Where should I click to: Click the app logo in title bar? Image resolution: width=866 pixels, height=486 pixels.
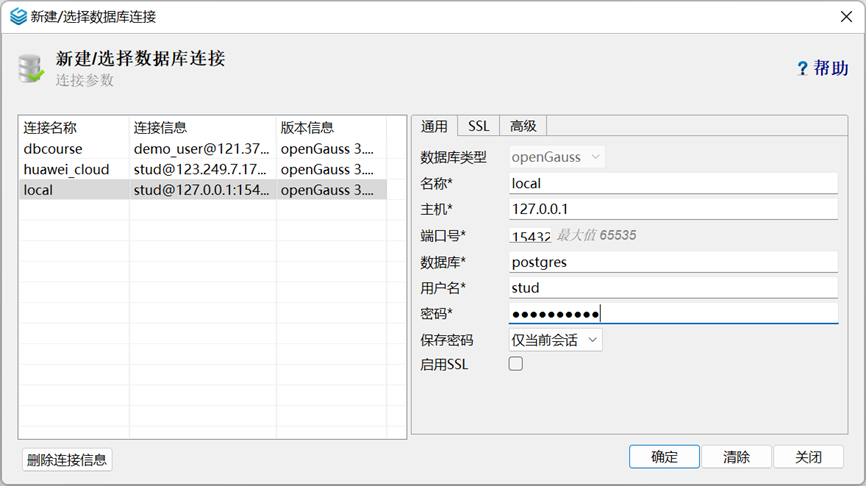pyautogui.click(x=18, y=17)
